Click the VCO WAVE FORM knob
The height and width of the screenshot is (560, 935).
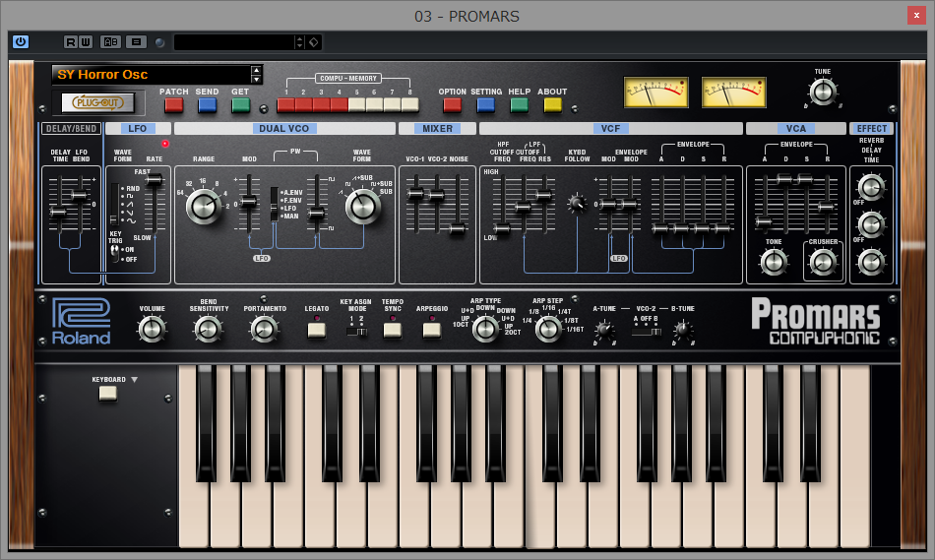click(x=362, y=207)
